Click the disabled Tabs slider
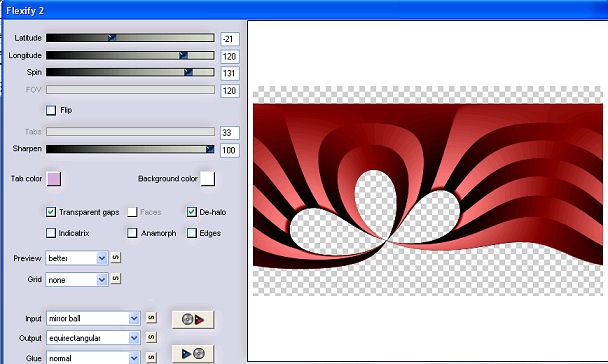Viewport: 608px width, 364px height. pyautogui.click(x=130, y=132)
